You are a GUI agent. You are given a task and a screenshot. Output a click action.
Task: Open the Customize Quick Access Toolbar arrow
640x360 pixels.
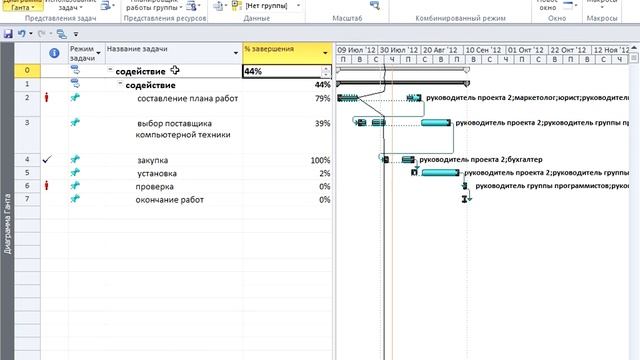(x=76, y=34)
